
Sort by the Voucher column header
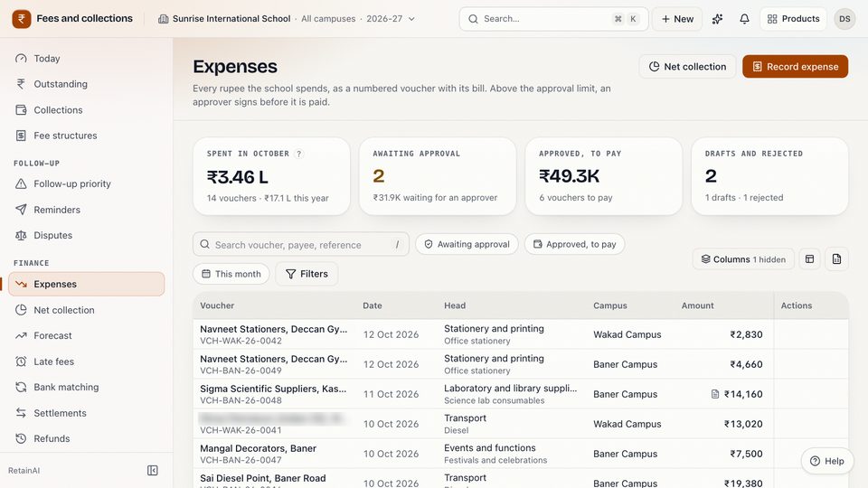coord(217,305)
